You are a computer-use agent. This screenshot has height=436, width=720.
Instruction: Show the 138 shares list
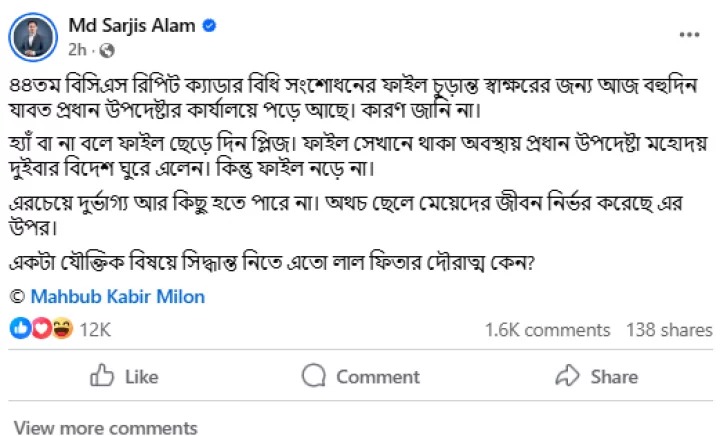pyautogui.click(x=668, y=329)
